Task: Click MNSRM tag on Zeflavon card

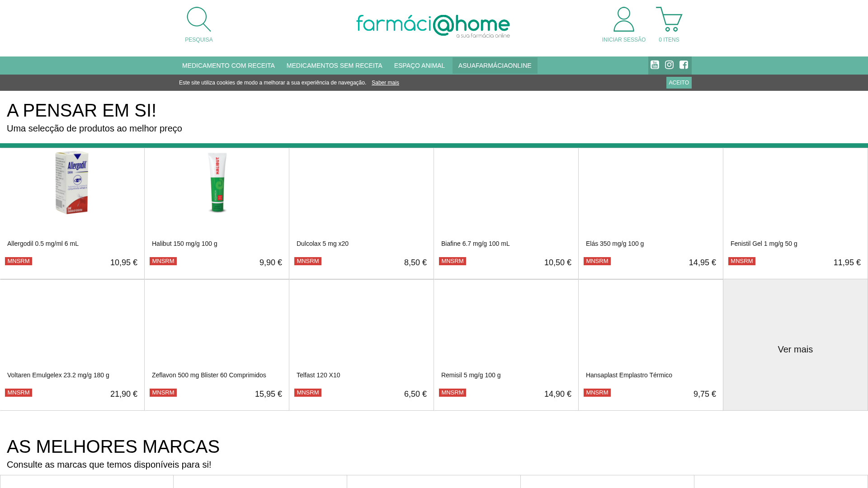Action: click(x=163, y=393)
